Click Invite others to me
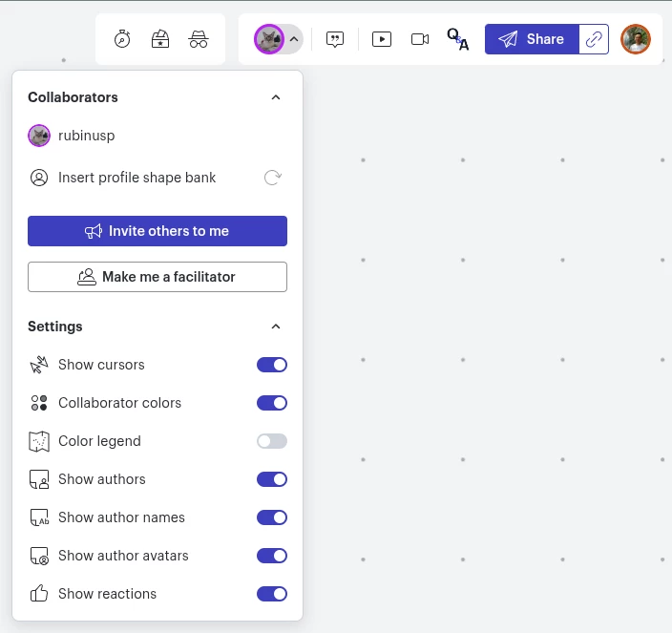 (x=157, y=231)
